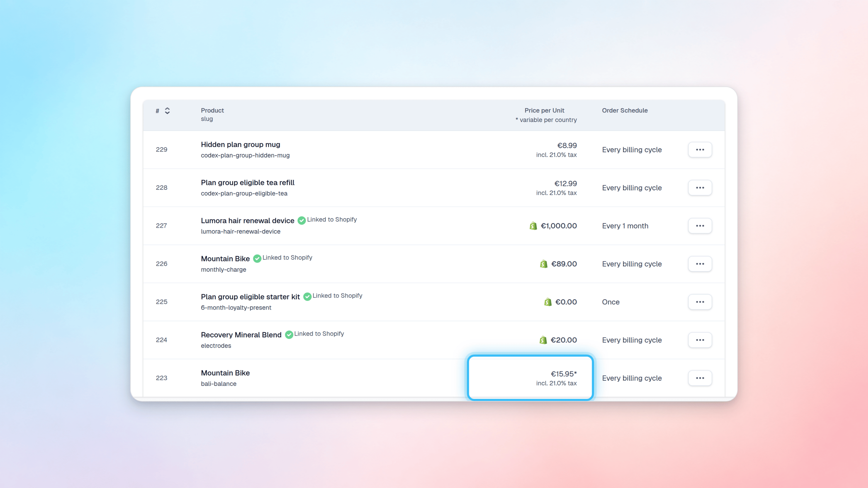868x488 pixels.
Task: Click Shopify bag icon beside €89.00
Action: pyautogui.click(x=543, y=264)
